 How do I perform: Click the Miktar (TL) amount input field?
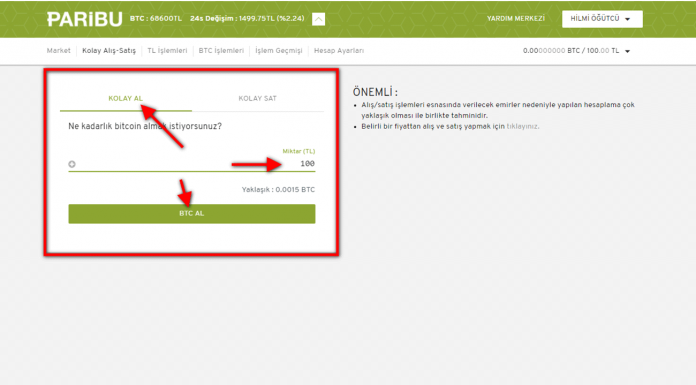coord(192,164)
